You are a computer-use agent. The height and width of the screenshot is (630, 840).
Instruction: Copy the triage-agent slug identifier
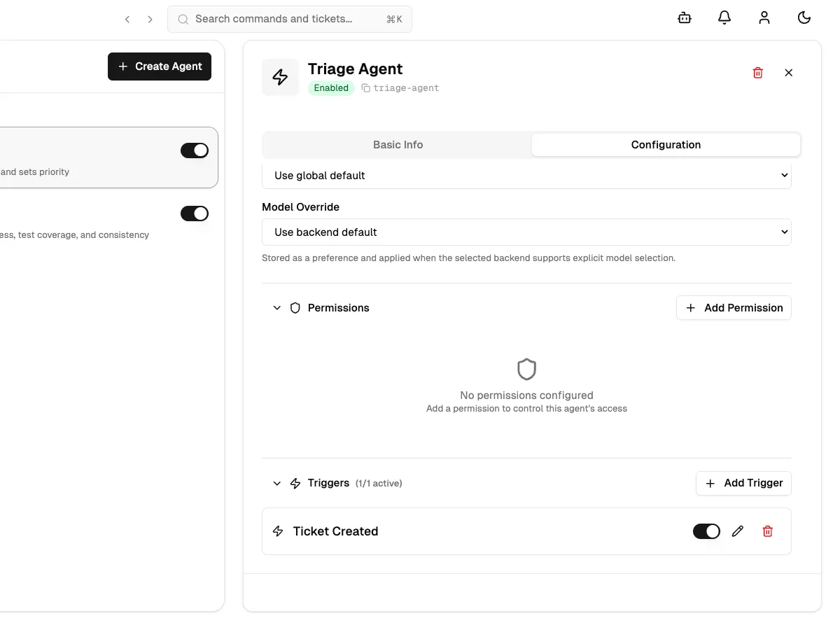point(365,88)
